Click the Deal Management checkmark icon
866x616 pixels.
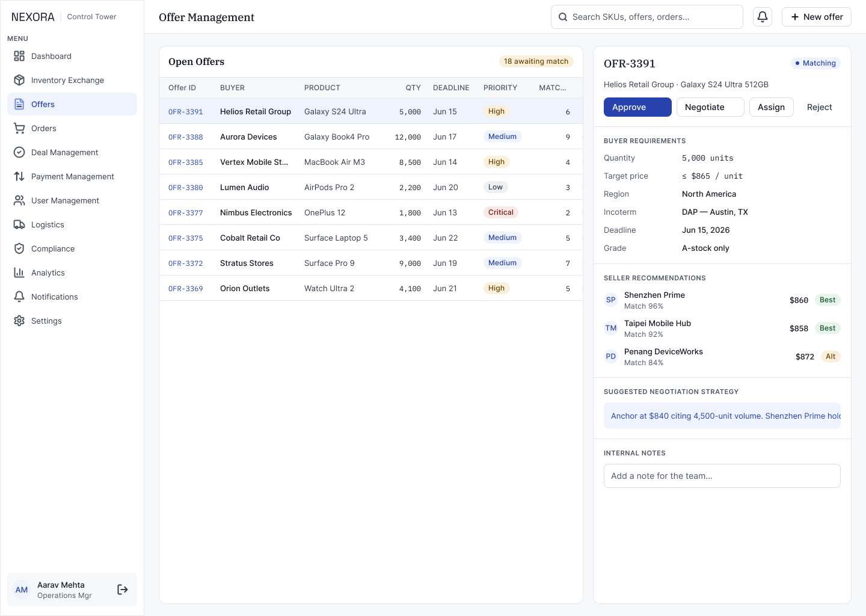point(19,152)
